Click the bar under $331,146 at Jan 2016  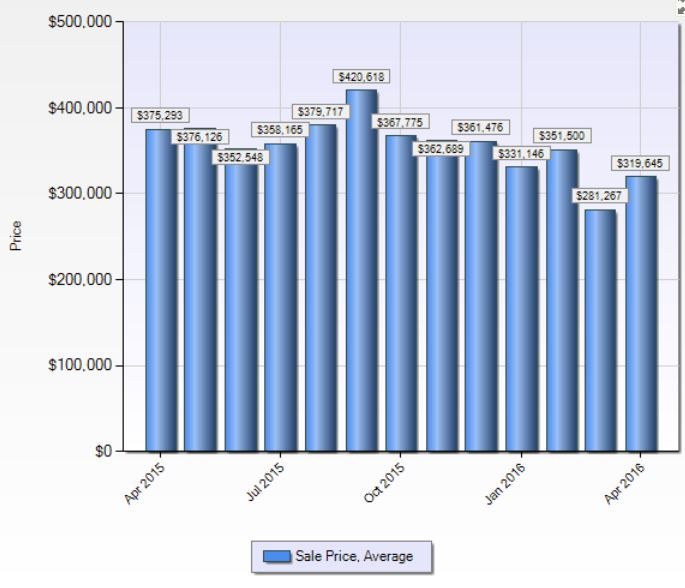(521, 309)
